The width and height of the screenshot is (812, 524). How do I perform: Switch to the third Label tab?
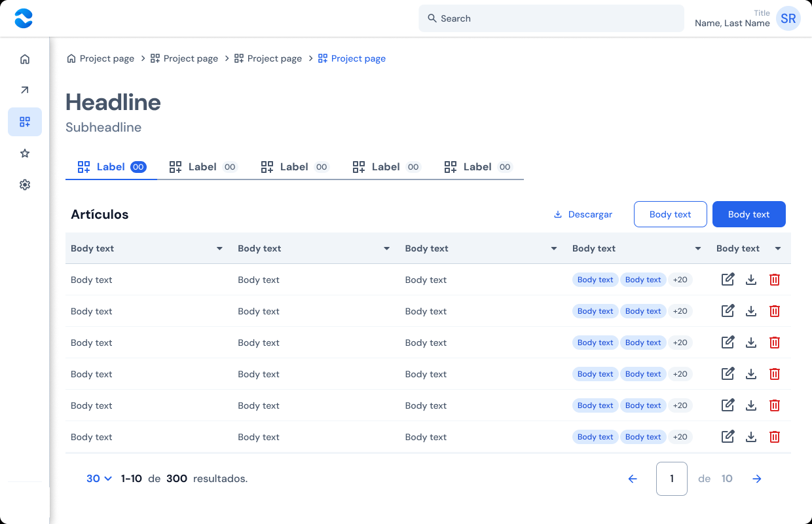[295, 167]
